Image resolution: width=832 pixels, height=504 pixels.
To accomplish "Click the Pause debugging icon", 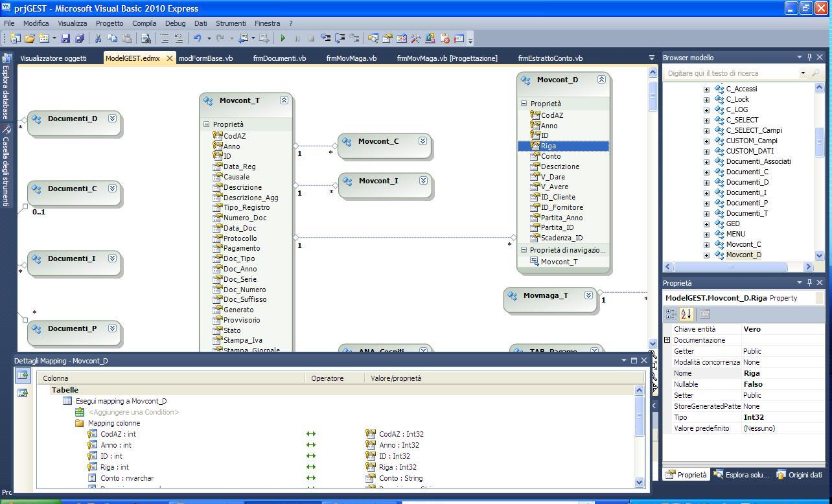I will pyautogui.click(x=297, y=39).
